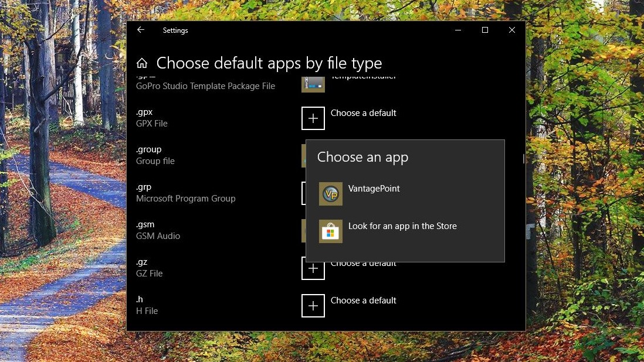Click GSM Audio description

(x=158, y=236)
